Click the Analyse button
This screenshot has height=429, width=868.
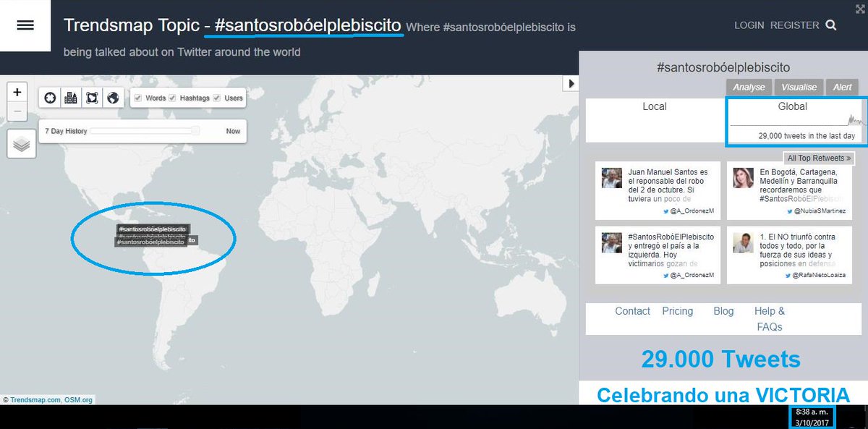point(749,87)
